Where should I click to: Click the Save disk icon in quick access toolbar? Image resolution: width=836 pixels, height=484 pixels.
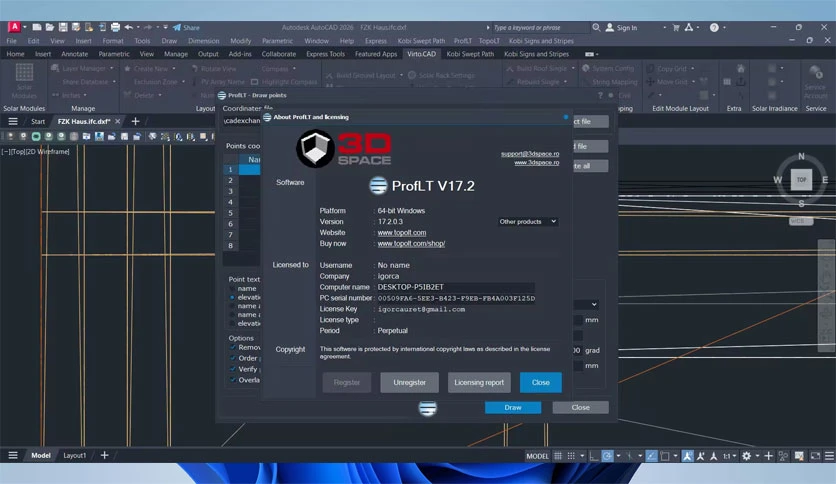pos(63,27)
